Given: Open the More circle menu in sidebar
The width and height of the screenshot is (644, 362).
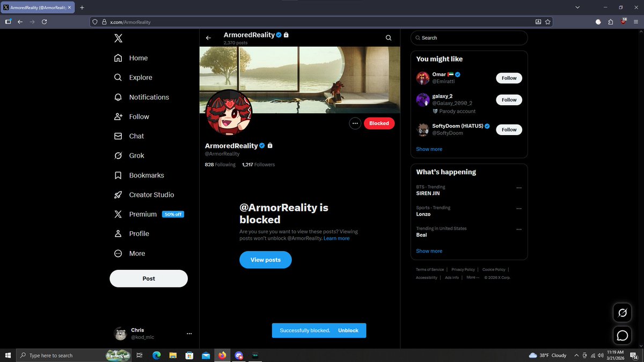Looking at the screenshot, I should point(118,253).
